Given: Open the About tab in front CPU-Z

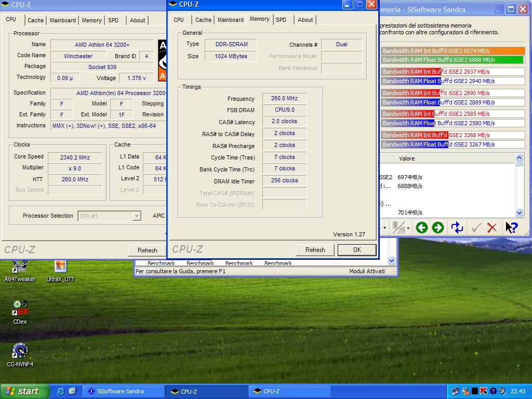Looking at the screenshot, I should (305, 20).
